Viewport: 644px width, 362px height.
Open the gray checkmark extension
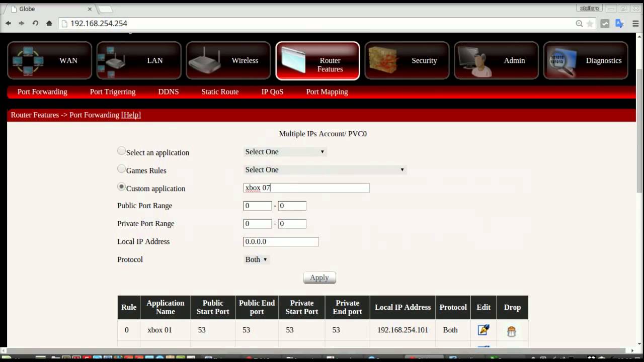605,24
